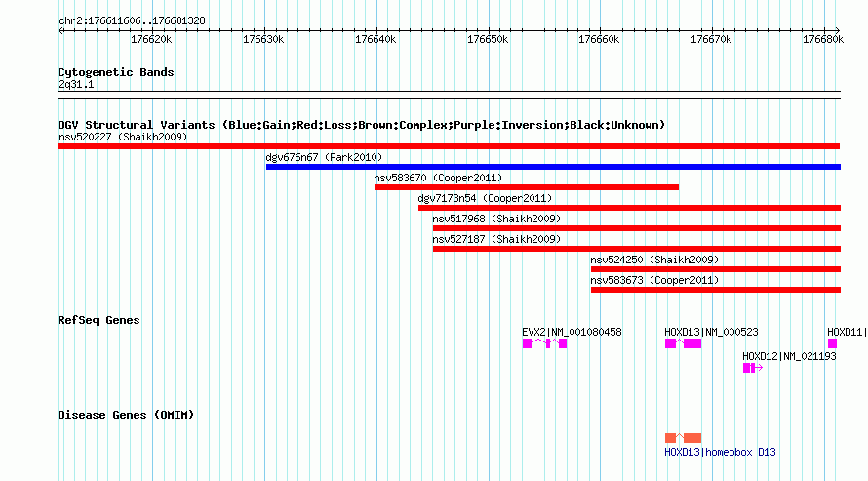Click the nsv524250 (Shaikh2009) variant bar
Image resolution: width=868 pixels, height=481 pixels.
(x=716, y=269)
